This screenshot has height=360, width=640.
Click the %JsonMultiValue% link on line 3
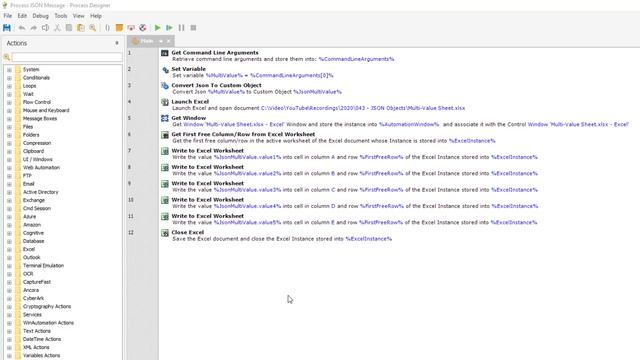tap(317, 92)
